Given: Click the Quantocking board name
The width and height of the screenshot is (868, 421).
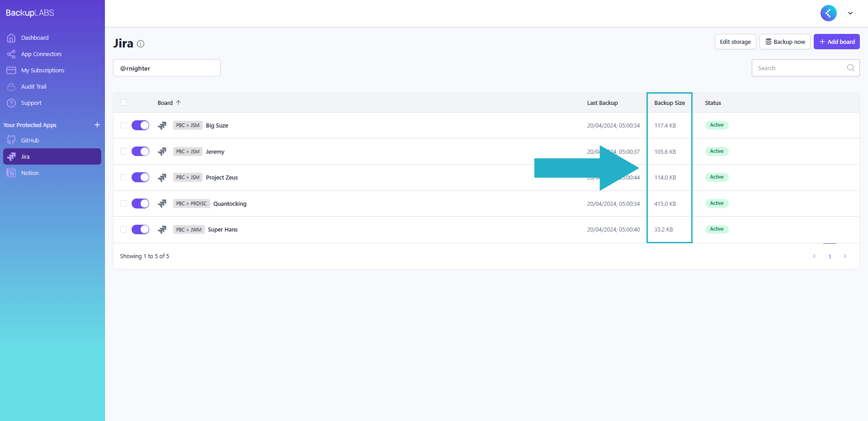Looking at the screenshot, I should point(230,204).
